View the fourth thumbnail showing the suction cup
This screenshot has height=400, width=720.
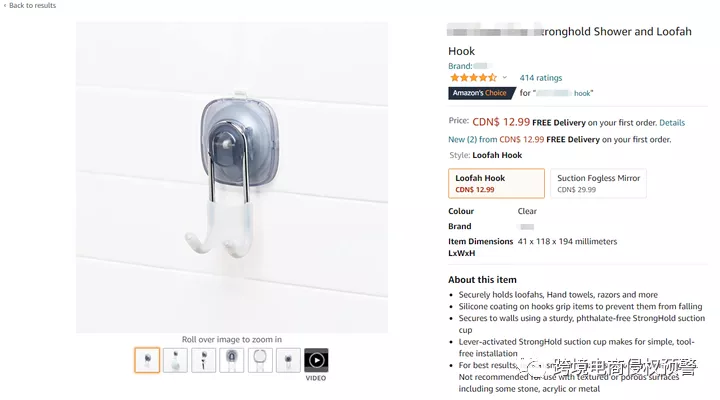pyautogui.click(x=231, y=360)
